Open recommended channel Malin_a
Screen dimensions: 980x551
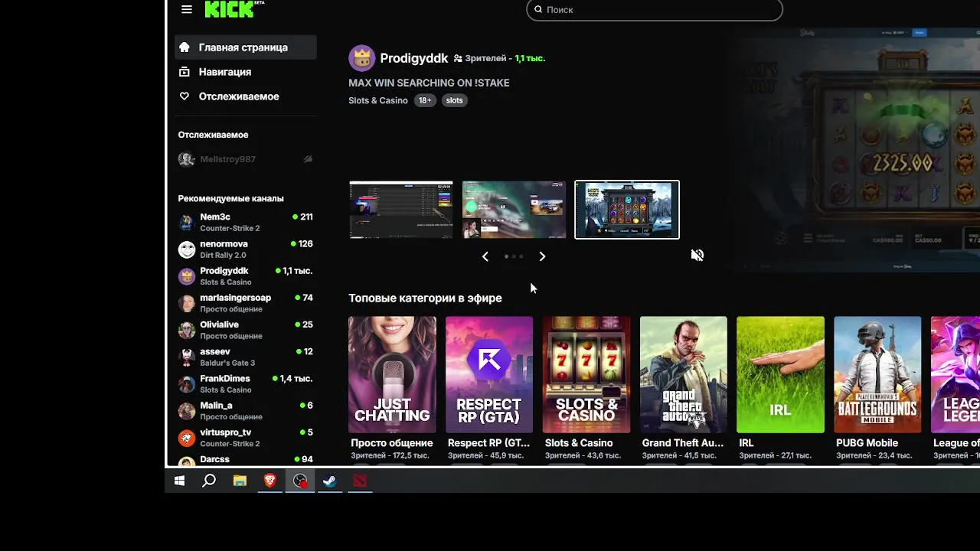click(x=245, y=410)
